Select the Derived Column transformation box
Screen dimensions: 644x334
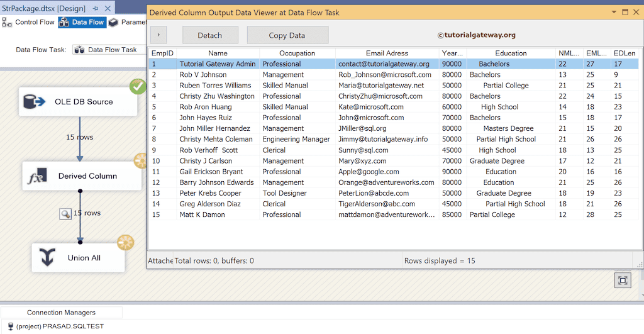[82, 176]
